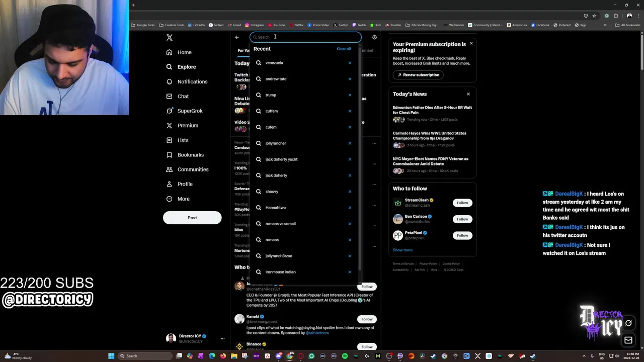
Task: Open the More menu in the sidebar
Action: point(178,199)
